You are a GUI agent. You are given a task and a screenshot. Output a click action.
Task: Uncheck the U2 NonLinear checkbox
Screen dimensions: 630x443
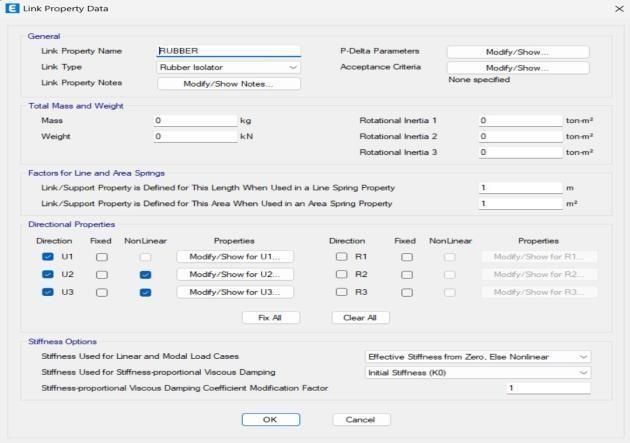(145, 274)
